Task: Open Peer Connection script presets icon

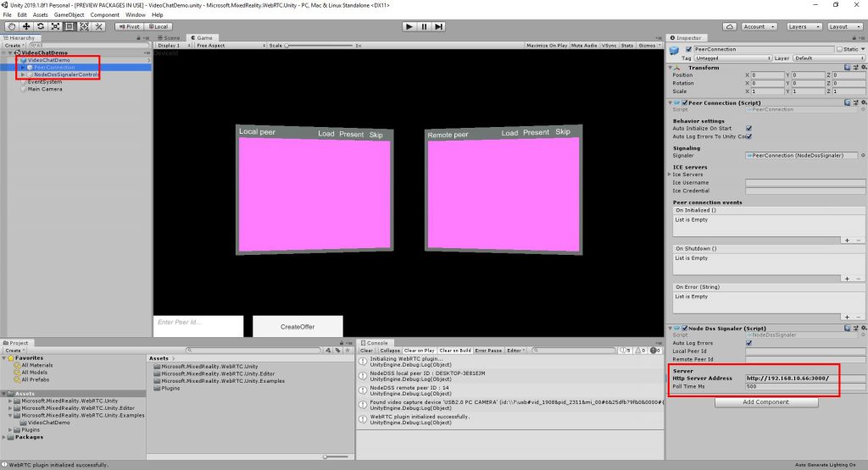Action: 855,102
